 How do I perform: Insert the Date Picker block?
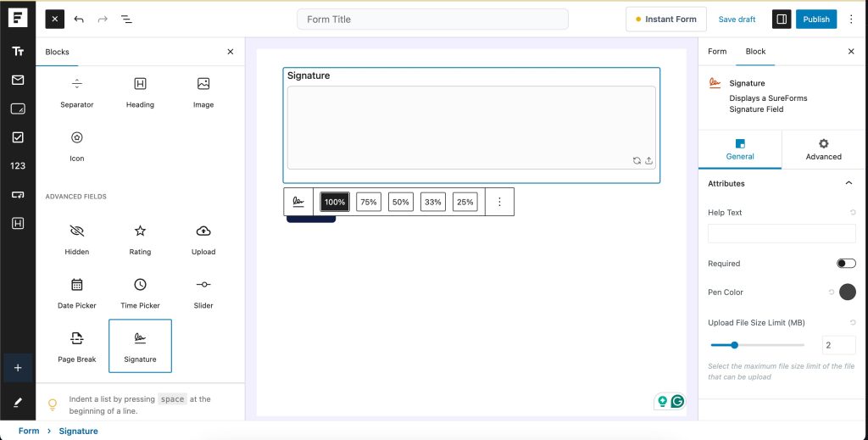pos(77,292)
